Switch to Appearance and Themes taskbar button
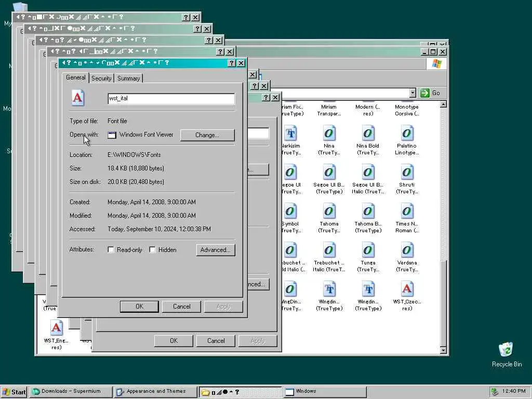This screenshot has height=399, width=532. click(x=156, y=392)
